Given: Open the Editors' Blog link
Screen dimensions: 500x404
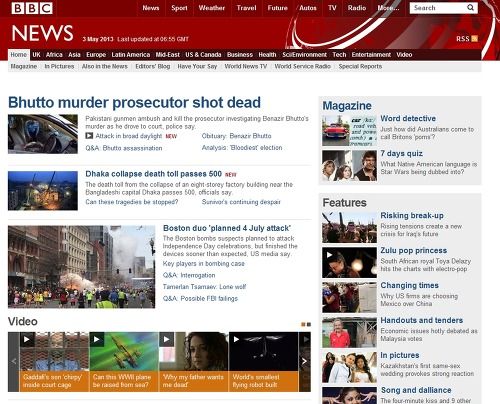Looking at the screenshot, I should [x=153, y=66].
